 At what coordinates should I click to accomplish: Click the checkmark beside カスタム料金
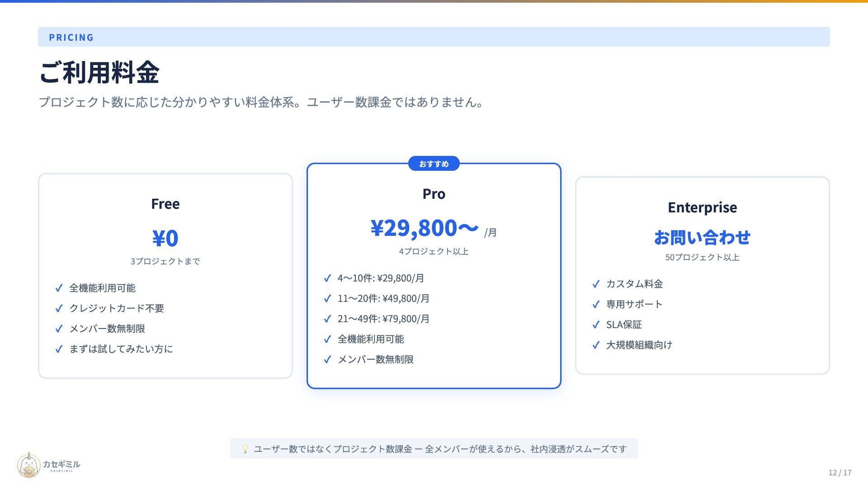[596, 284]
